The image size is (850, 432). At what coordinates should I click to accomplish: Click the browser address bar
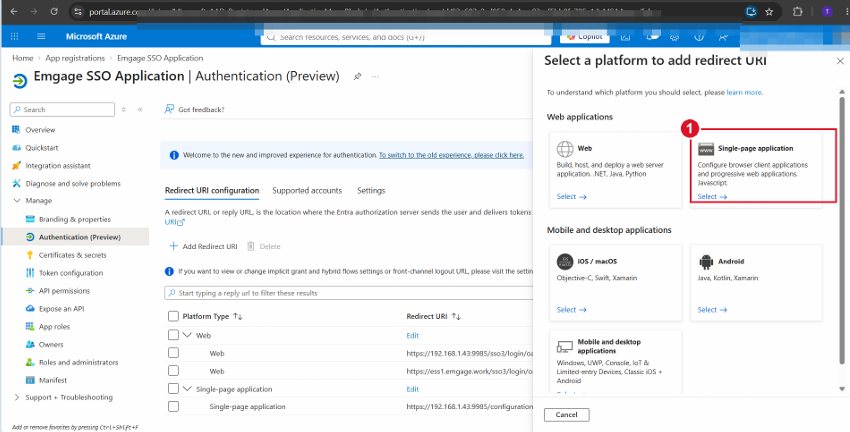(407, 11)
